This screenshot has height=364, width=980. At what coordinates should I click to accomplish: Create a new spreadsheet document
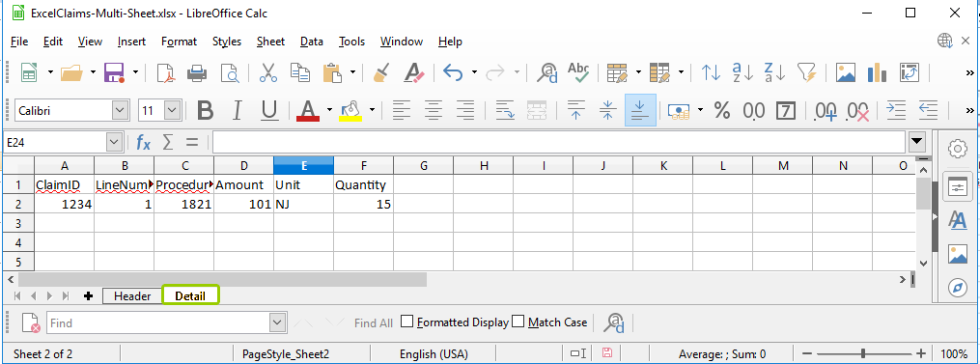coord(29,72)
